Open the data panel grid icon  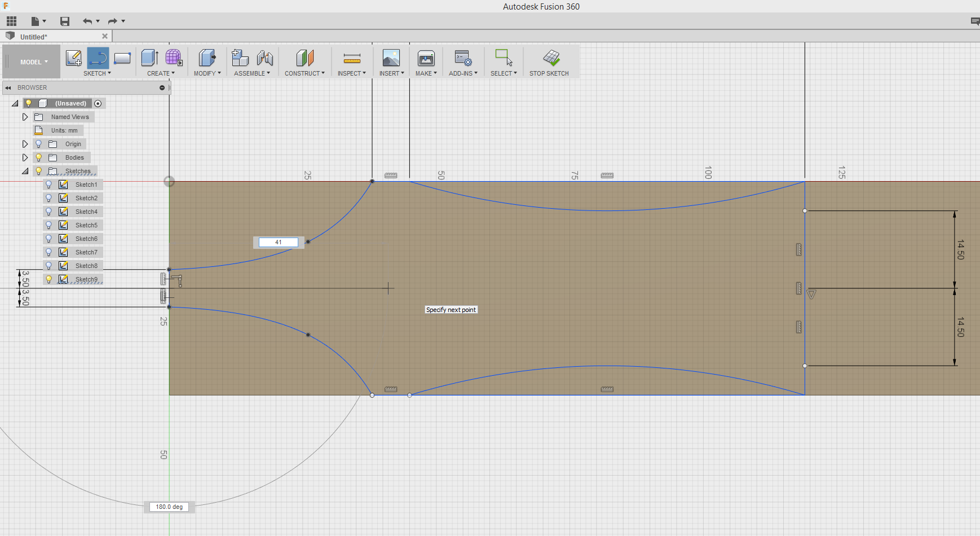tap(11, 21)
